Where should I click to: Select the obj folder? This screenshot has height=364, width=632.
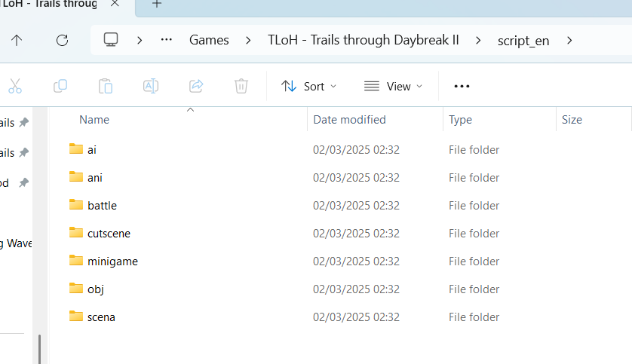(96, 289)
